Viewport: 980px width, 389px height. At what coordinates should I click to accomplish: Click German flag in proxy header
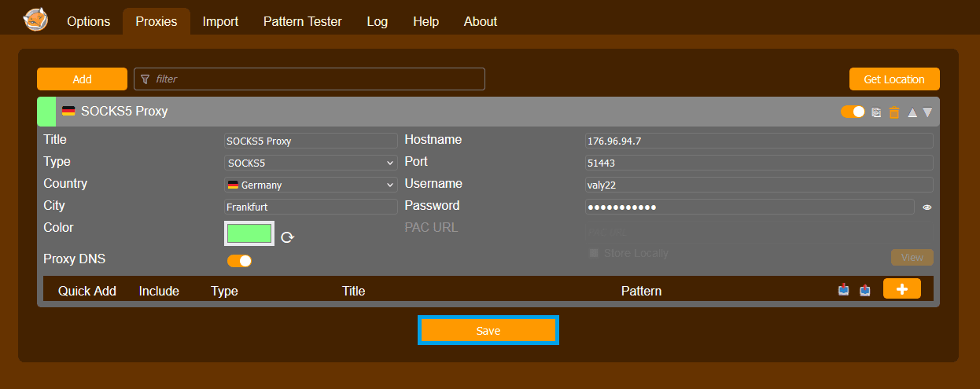tap(68, 112)
